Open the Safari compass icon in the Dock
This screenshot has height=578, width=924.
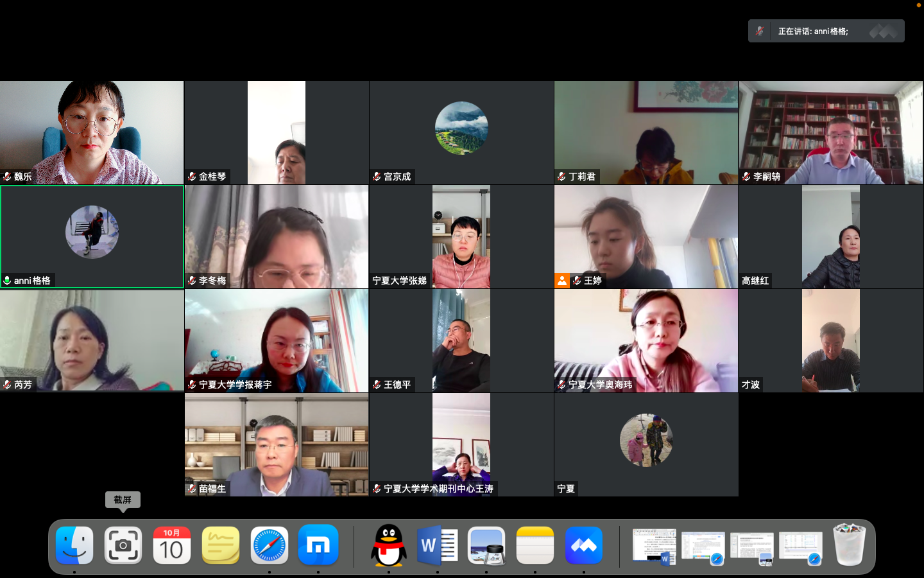[x=269, y=546]
